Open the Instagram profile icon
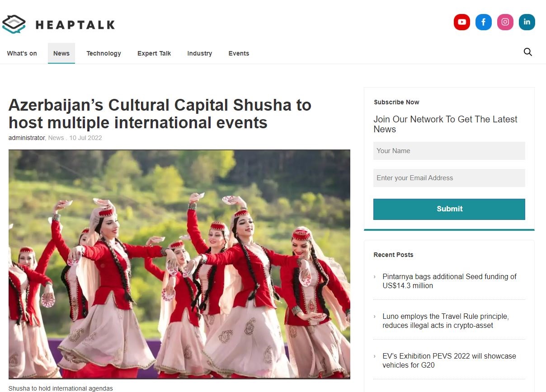Screen dimensions: 546x392 (x=505, y=22)
